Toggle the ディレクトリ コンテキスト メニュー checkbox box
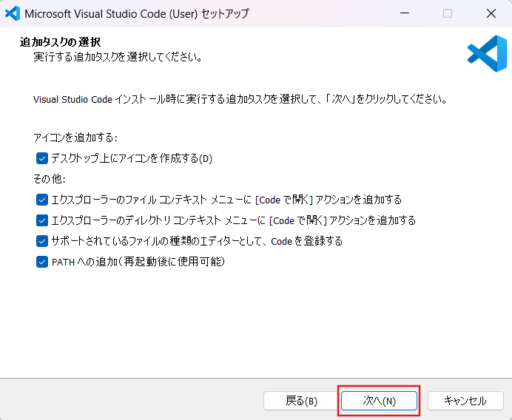 click(41, 220)
